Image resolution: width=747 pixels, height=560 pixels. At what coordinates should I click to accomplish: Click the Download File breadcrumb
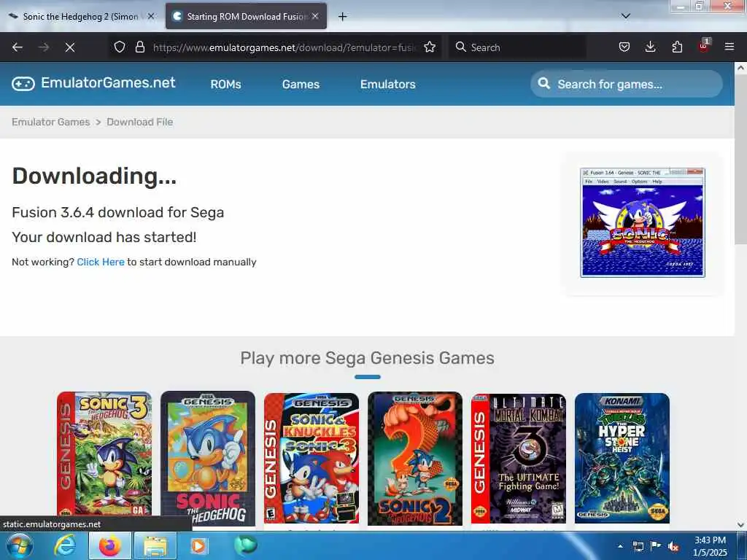click(139, 122)
